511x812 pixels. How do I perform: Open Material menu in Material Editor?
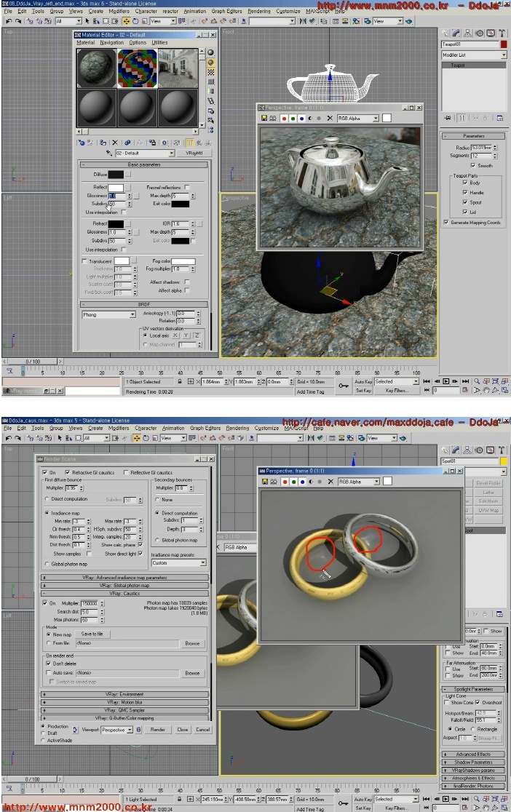coord(85,42)
